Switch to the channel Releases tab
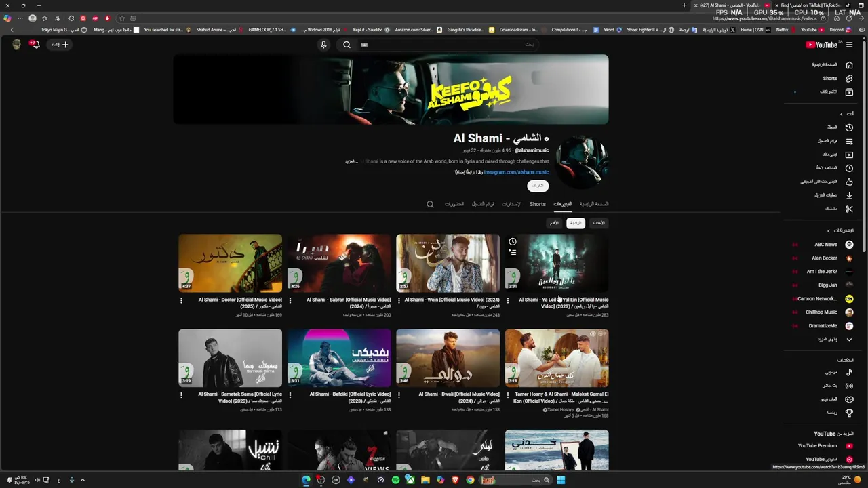Image resolution: width=868 pixels, height=488 pixels. [511, 204]
